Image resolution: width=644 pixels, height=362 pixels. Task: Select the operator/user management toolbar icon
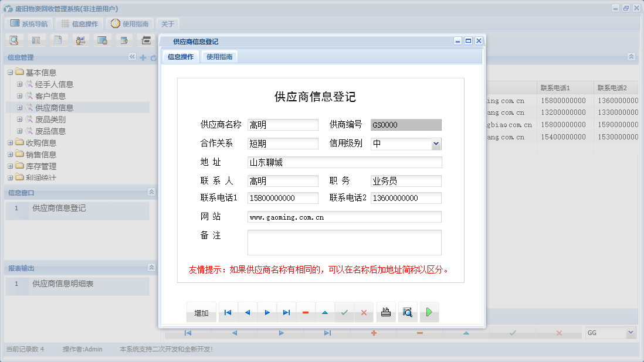pos(80,40)
